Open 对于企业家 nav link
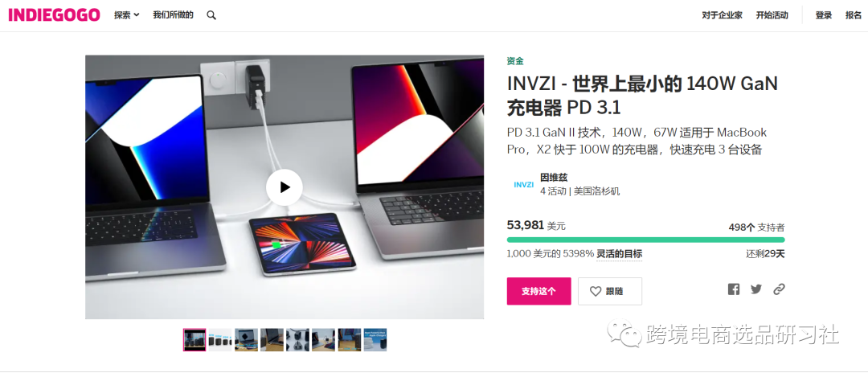 coord(722,15)
